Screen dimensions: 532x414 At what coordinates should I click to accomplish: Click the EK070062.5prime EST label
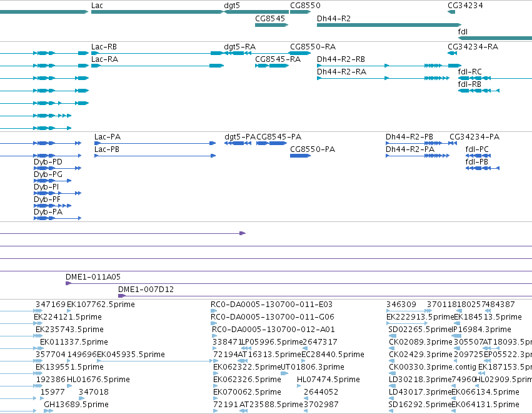(247, 392)
